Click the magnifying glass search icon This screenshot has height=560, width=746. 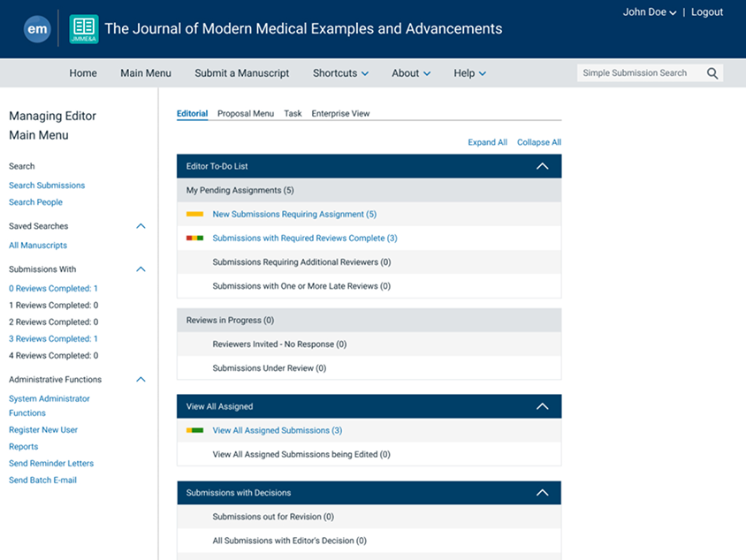(712, 73)
